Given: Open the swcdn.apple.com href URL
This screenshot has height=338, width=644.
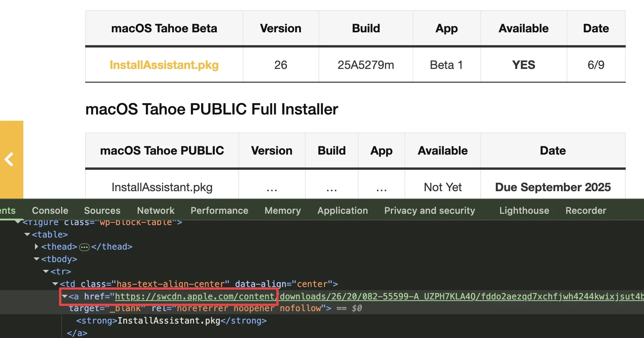Looking at the screenshot, I should [379, 296].
